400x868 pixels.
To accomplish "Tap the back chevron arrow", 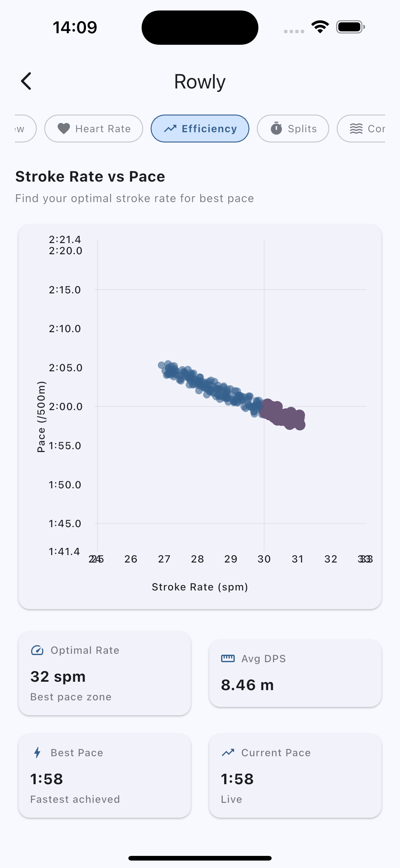I will coord(26,81).
